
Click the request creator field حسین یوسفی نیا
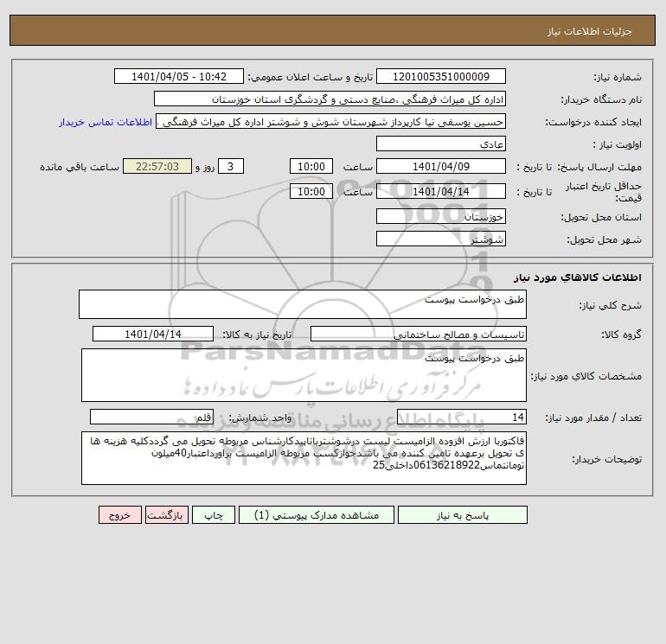coord(331,121)
